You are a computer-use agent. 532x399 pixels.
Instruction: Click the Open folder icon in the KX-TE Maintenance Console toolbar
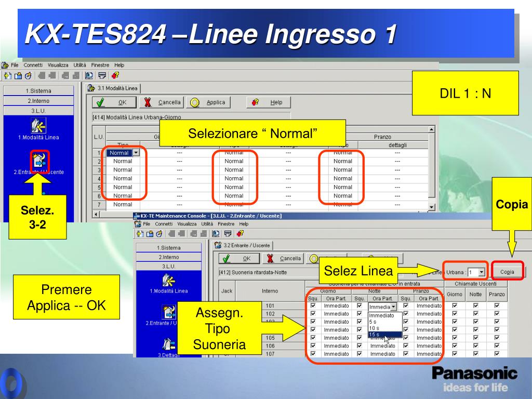click(x=150, y=233)
